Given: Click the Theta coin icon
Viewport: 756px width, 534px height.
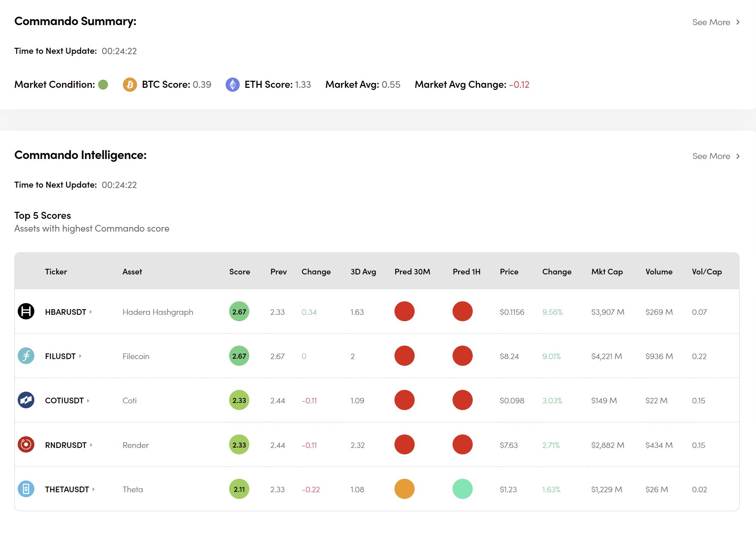Looking at the screenshot, I should pyautogui.click(x=26, y=489).
